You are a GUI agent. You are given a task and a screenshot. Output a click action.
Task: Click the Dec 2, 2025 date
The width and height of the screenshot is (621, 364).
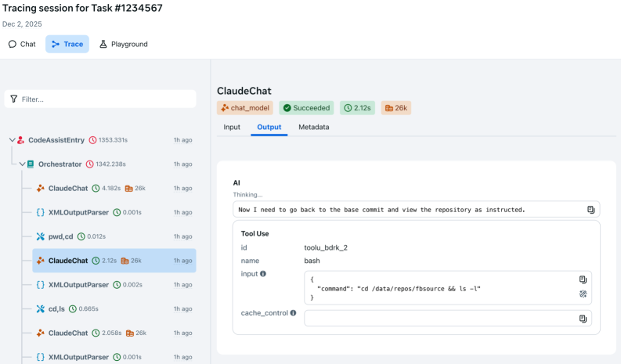pyautogui.click(x=22, y=23)
